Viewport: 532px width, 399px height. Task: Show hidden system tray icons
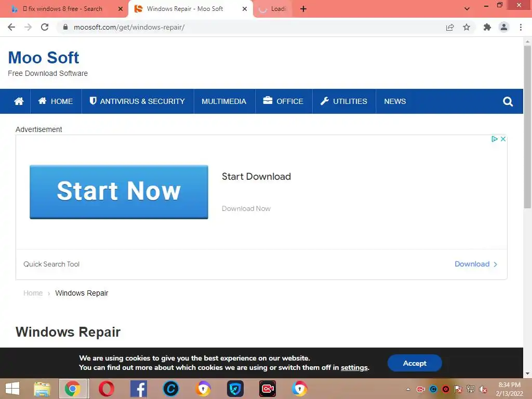coord(408,389)
